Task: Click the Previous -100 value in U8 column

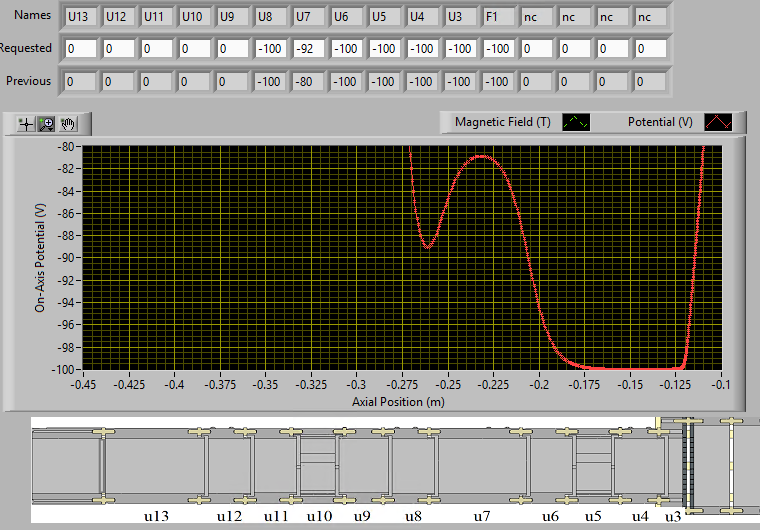Action: click(x=270, y=81)
